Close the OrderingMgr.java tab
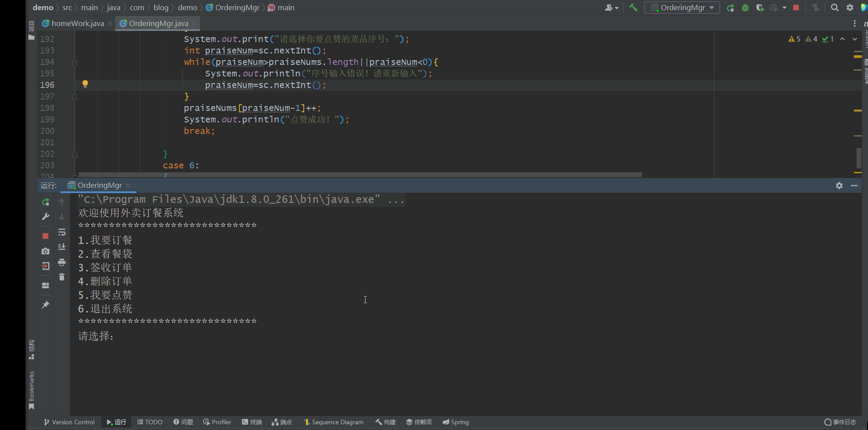Viewport: 868px width, 430px height. click(194, 23)
